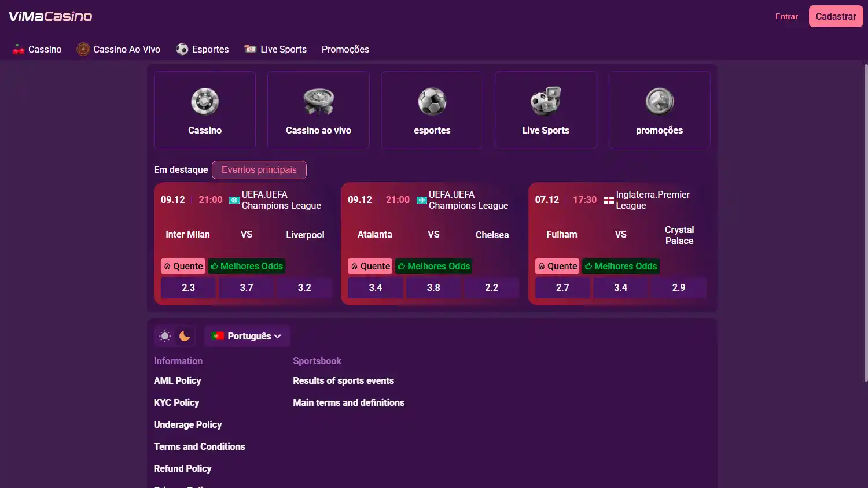The image size is (868, 488).
Task: Pick odds 2.3 for Inter Milan win
Action: pos(189,287)
